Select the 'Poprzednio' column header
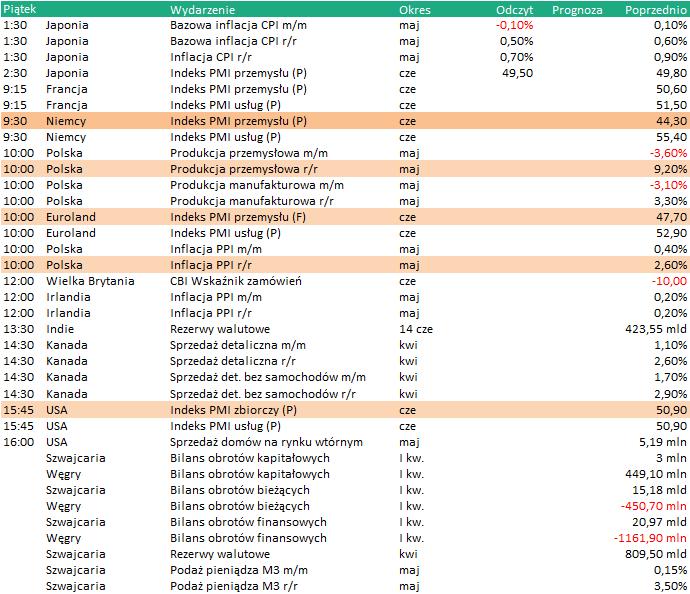 pos(655,10)
